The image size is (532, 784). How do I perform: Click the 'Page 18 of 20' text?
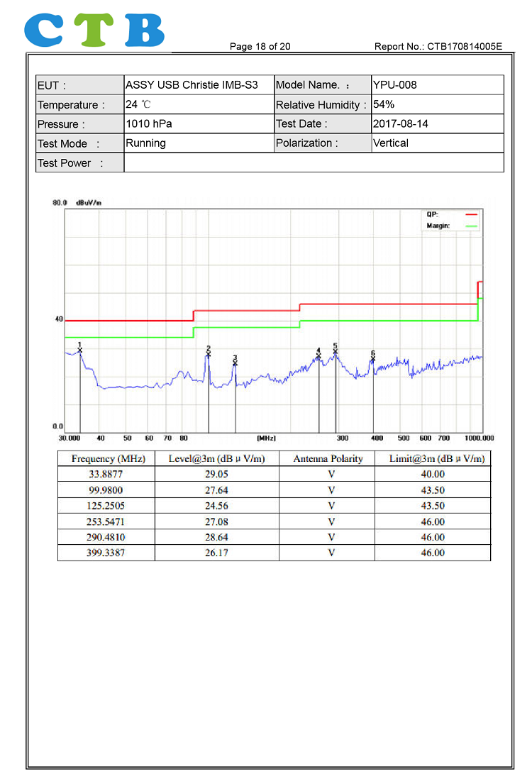pos(260,47)
